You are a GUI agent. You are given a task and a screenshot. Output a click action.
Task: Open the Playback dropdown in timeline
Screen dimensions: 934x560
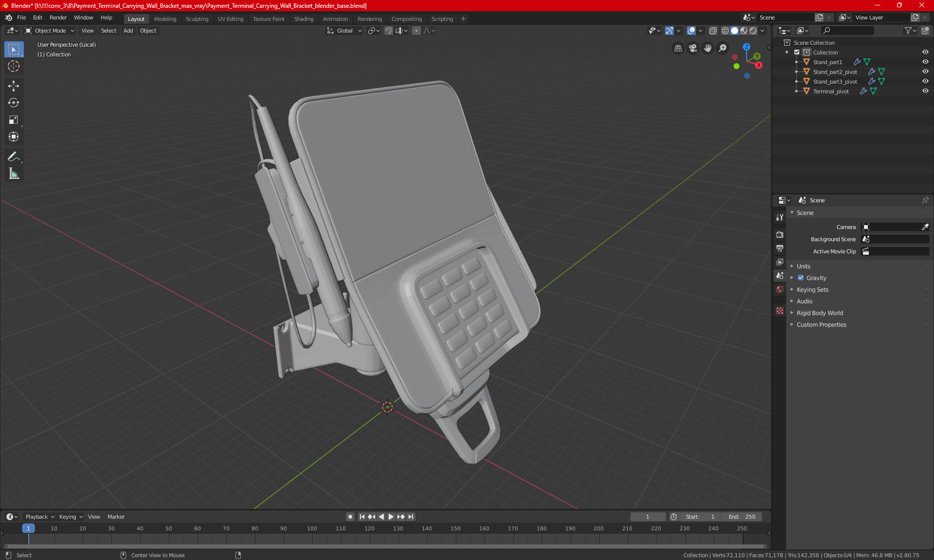click(x=39, y=517)
